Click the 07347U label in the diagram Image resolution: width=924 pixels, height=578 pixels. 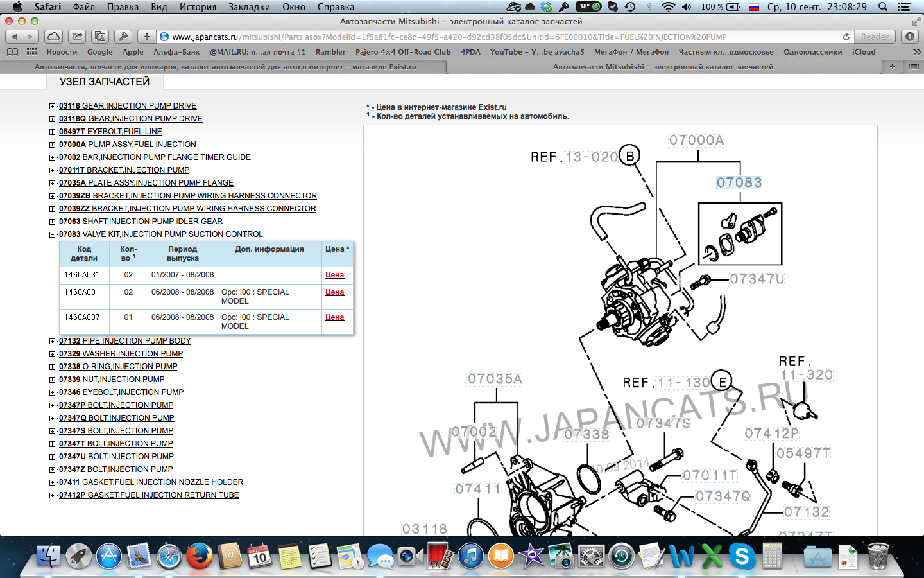click(x=757, y=279)
